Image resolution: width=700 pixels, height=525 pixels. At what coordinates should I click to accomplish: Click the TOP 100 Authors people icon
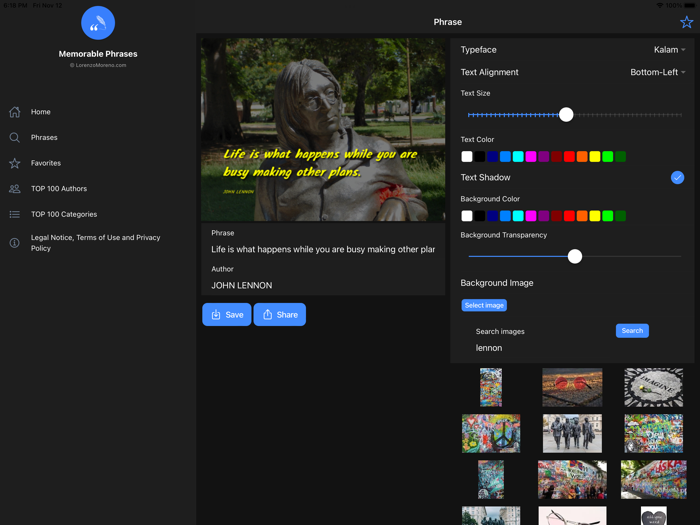tap(15, 189)
